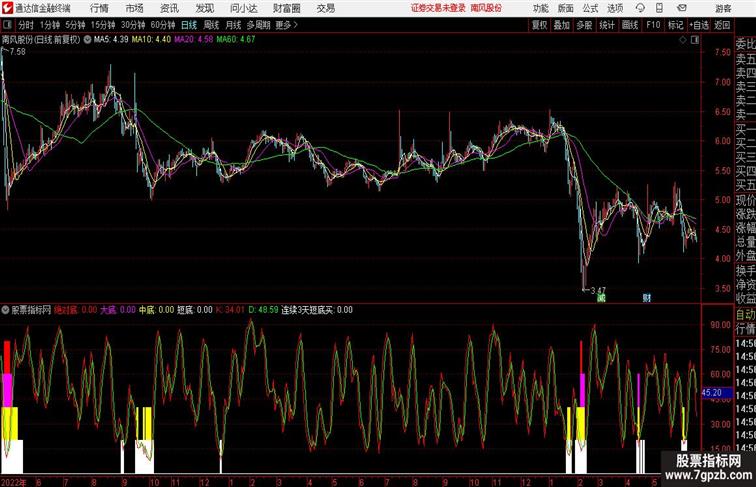This screenshot has width=756, height=487.
Task: Click +自选 to add to watchlist
Action: [x=699, y=25]
